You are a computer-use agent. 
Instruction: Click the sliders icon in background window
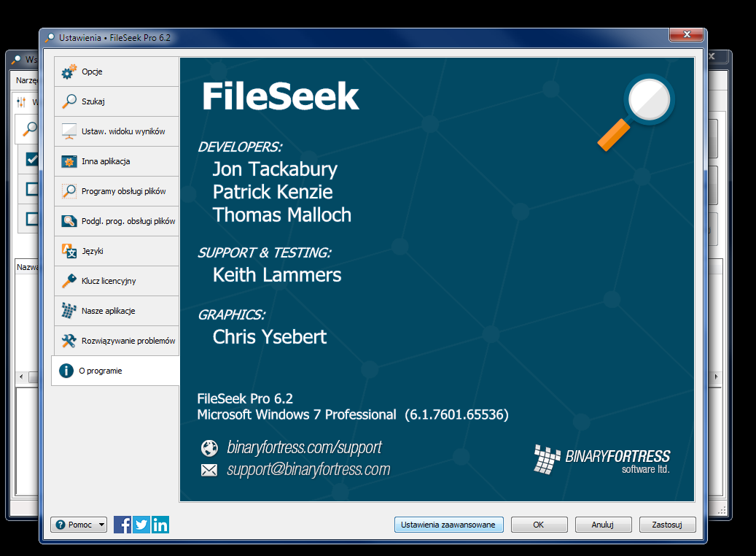pos(21,102)
